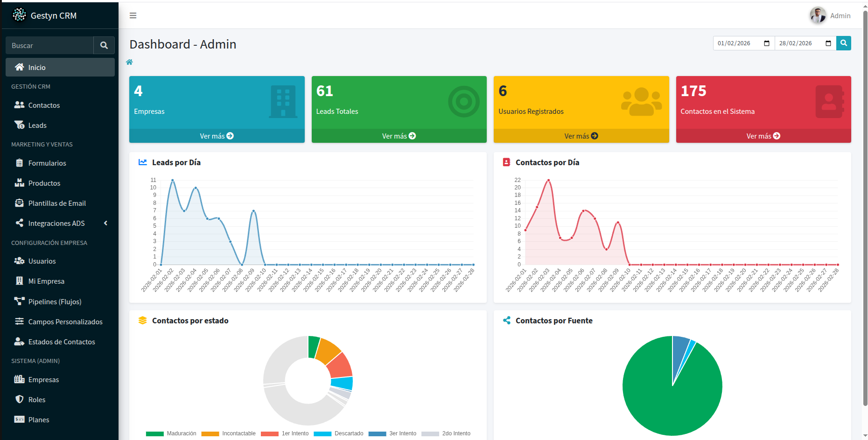Viewport: 868px width, 440px height.
Task: Toggle Incontactable legend item visibility
Action: point(228,433)
